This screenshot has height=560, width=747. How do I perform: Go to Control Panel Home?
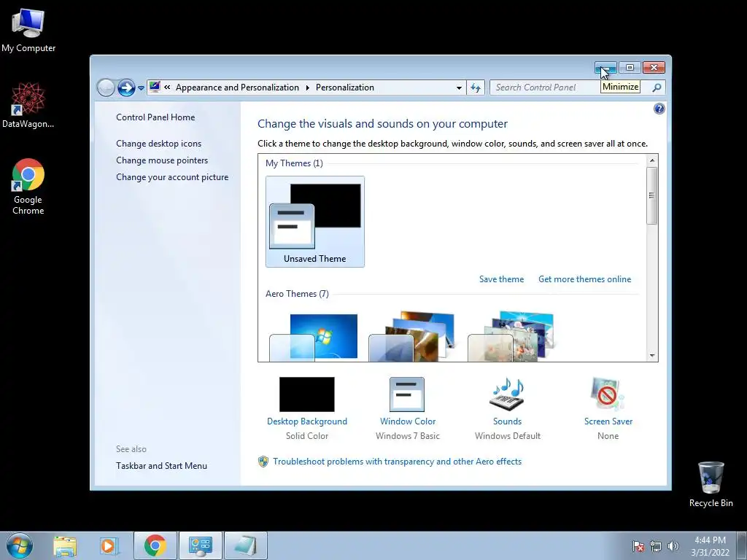point(155,117)
